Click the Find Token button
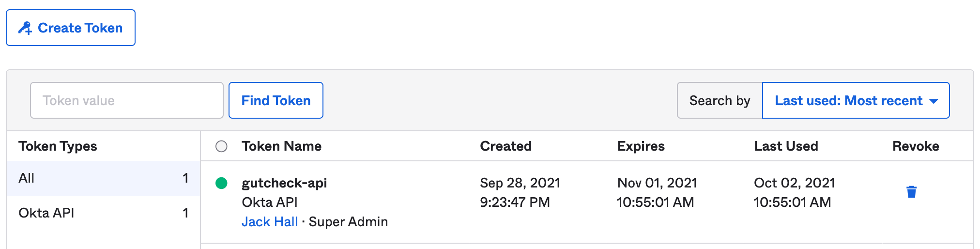This screenshot has width=980, height=249. click(276, 100)
